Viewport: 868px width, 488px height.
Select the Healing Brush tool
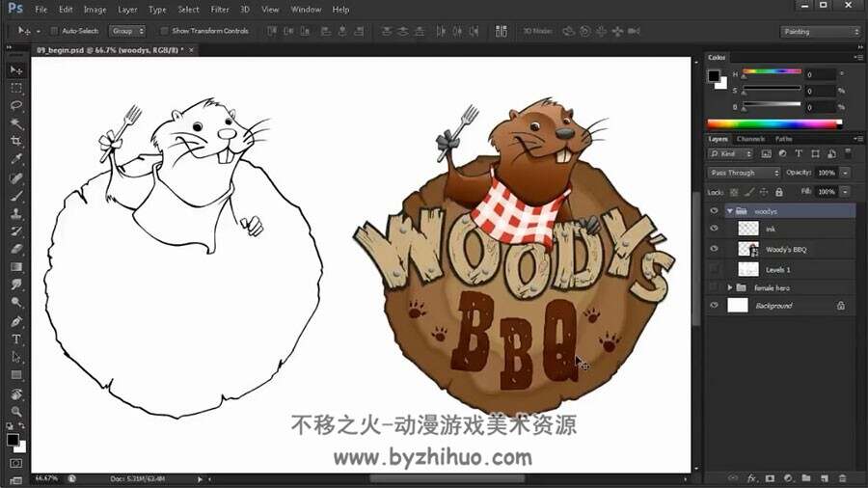click(x=16, y=178)
